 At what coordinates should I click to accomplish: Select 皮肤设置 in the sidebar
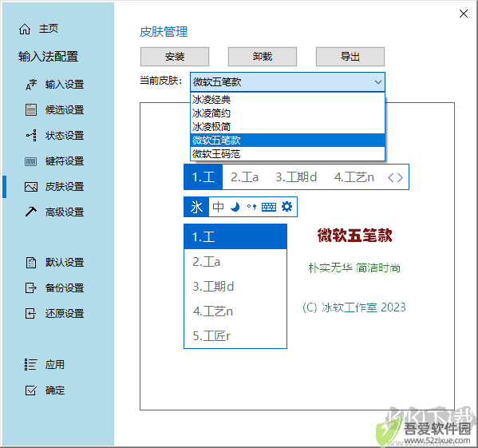click(54, 187)
